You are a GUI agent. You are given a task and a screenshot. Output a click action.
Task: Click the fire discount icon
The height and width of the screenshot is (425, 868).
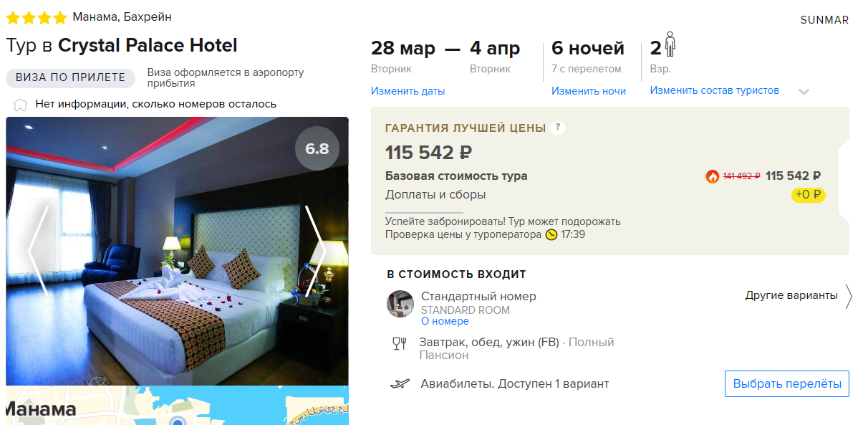click(x=713, y=176)
